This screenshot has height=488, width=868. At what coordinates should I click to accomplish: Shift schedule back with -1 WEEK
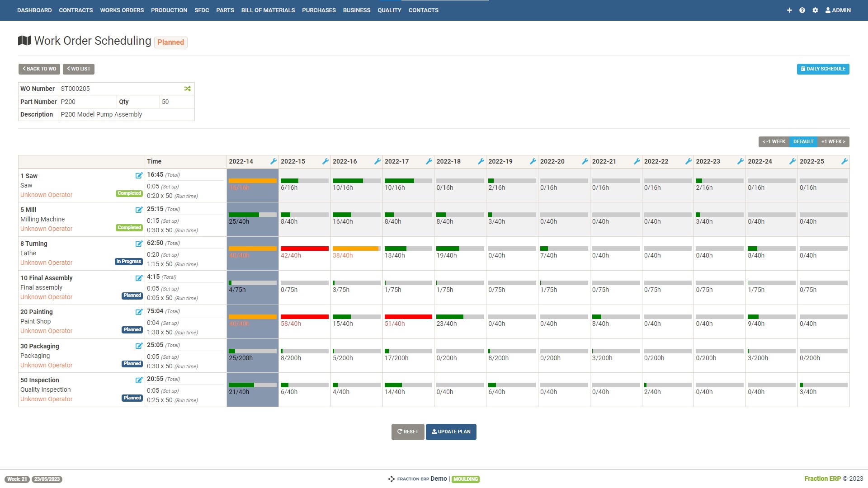[x=774, y=141]
